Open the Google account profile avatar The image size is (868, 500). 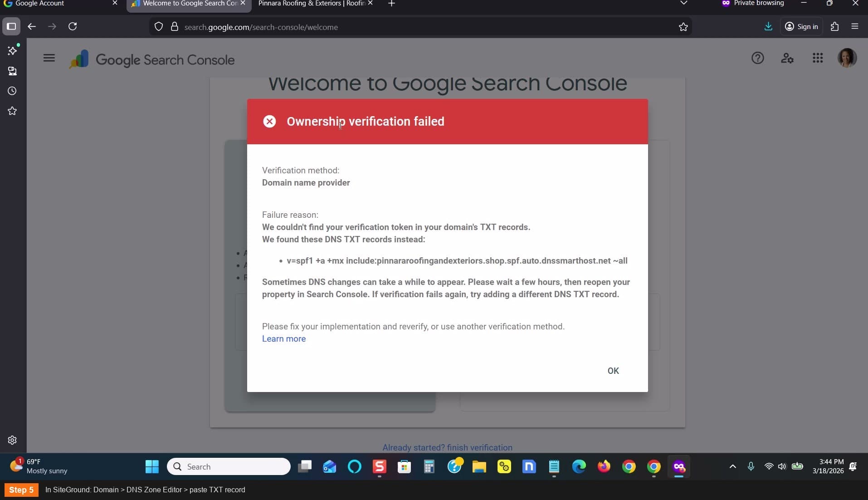[847, 58]
